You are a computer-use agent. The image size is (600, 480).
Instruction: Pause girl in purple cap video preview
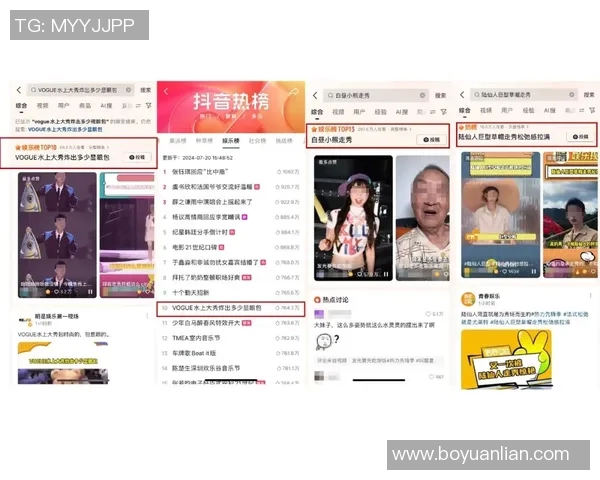(386, 274)
